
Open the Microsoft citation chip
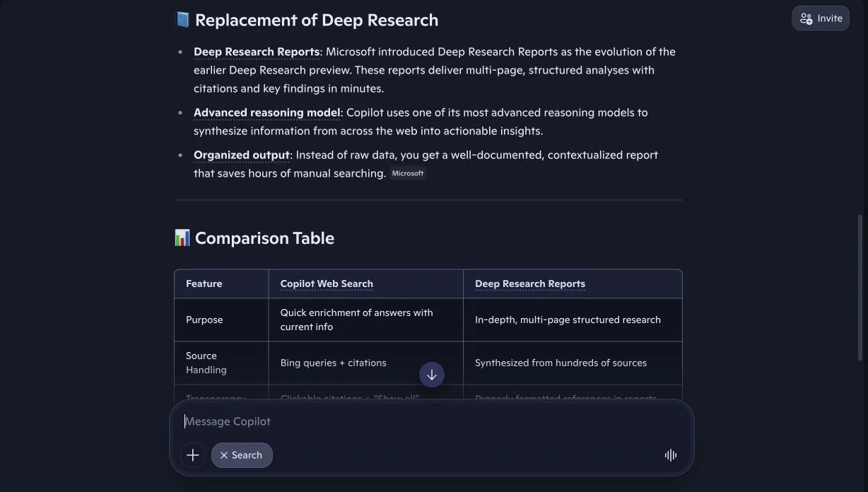[x=408, y=173]
